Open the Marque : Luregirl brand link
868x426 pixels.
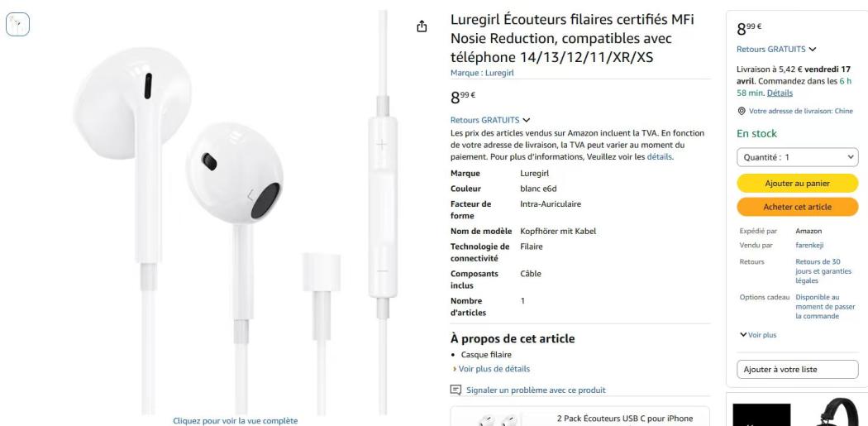pos(482,73)
